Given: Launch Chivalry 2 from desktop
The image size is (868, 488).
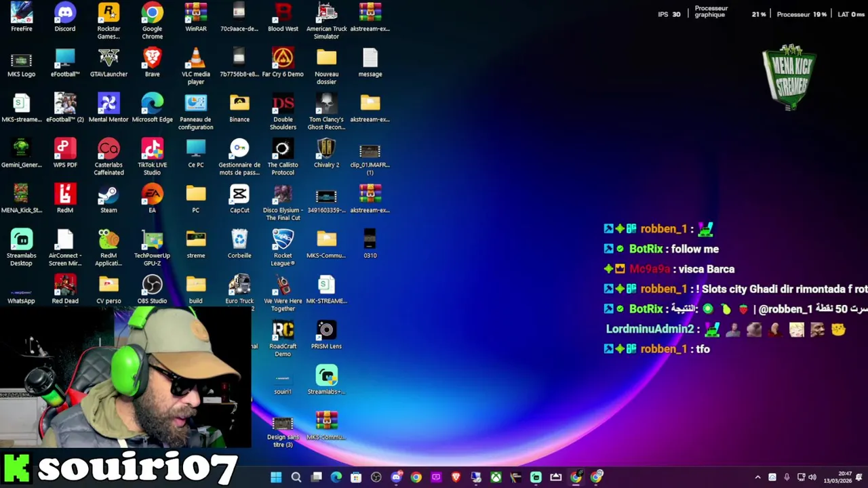Looking at the screenshot, I should [x=326, y=154].
